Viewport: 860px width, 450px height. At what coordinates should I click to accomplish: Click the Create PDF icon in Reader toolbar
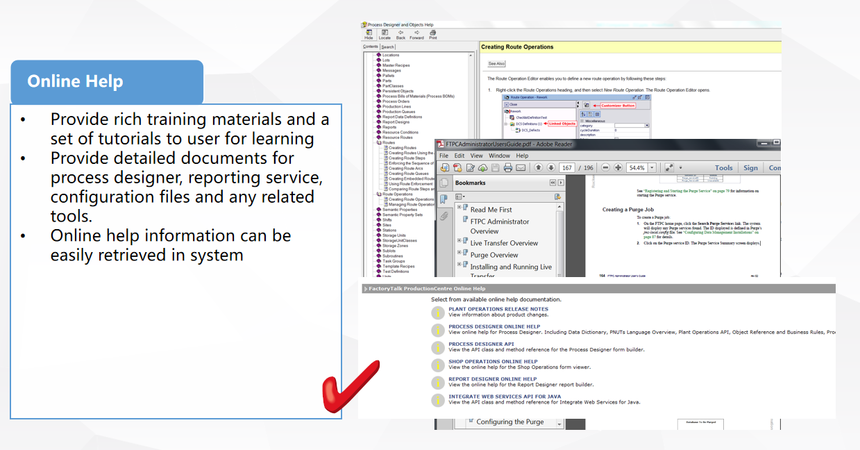[x=457, y=167]
